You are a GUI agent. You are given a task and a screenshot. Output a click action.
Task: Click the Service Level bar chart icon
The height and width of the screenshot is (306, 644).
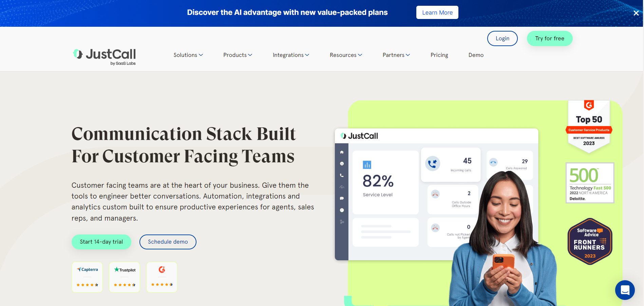367,165
